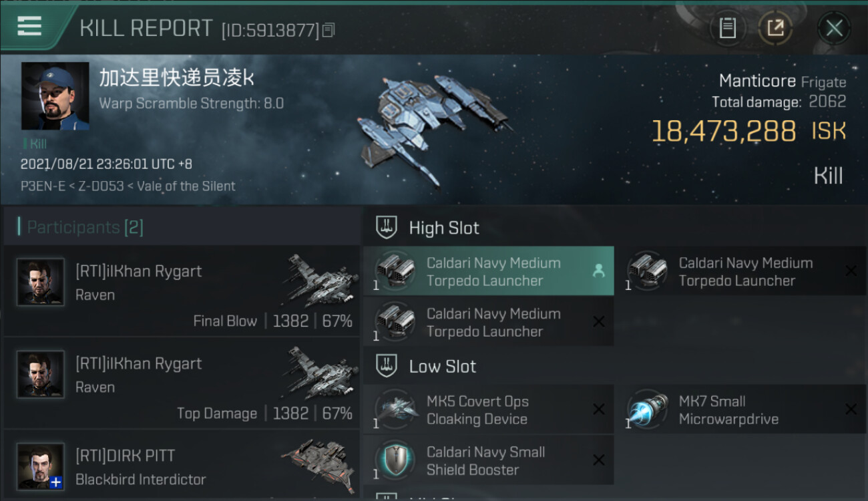868x501 pixels.
Task: Click the X on the MK7 Small Microwarpdrive
Action: point(851,409)
